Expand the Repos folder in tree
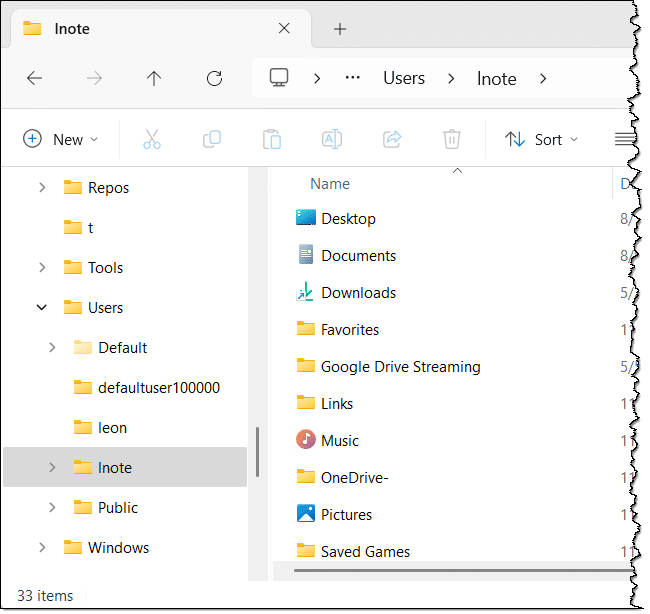This screenshot has height=614, width=650. [x=42, y=187]
